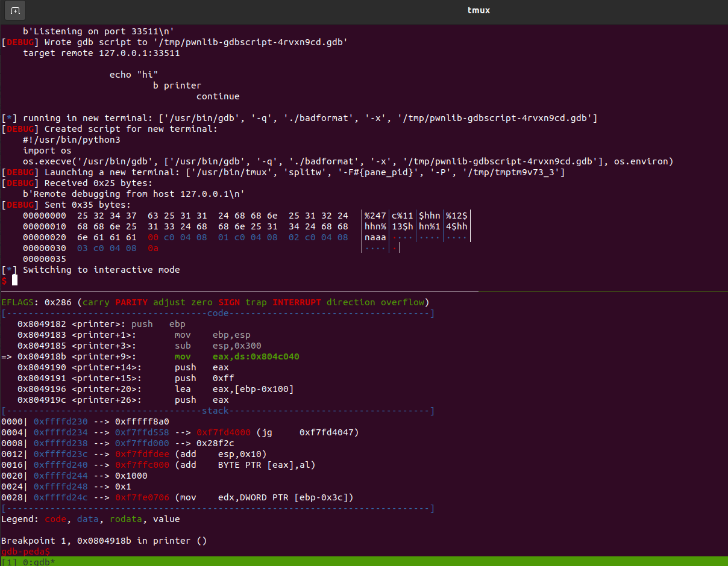Click ASCII column text '%247'
The height and width of the screenshot is (566, 728).
[375, 216]
